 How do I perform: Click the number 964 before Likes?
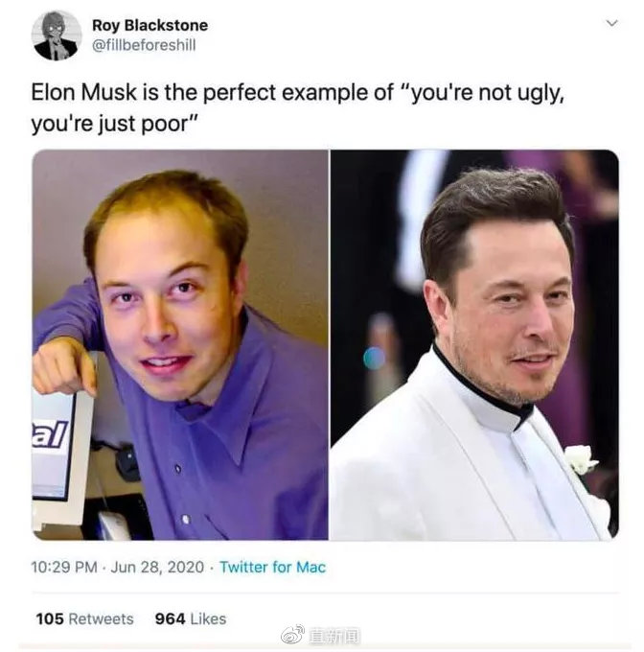pyautogui.click(x=170, y=618)
